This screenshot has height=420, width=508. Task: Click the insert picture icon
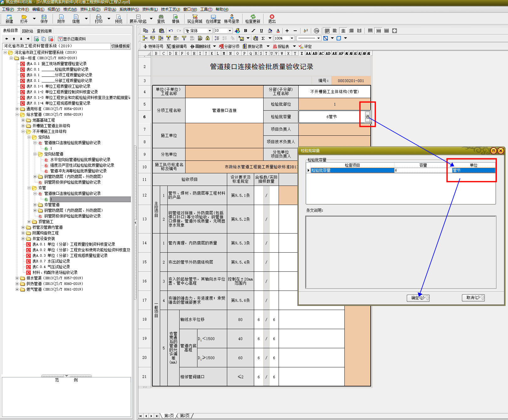point(242,38)
